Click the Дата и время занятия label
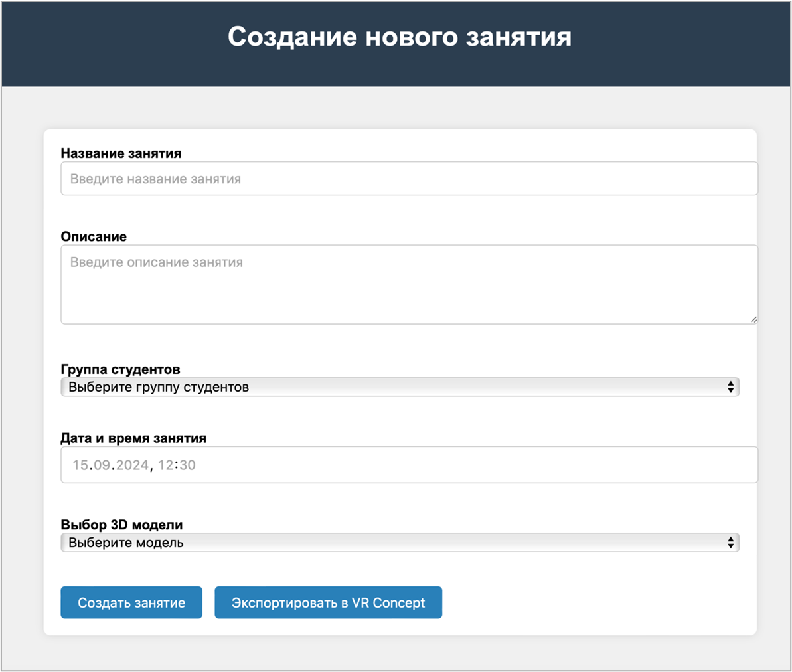Screen dimensions: 792x672 coord(133,438)
